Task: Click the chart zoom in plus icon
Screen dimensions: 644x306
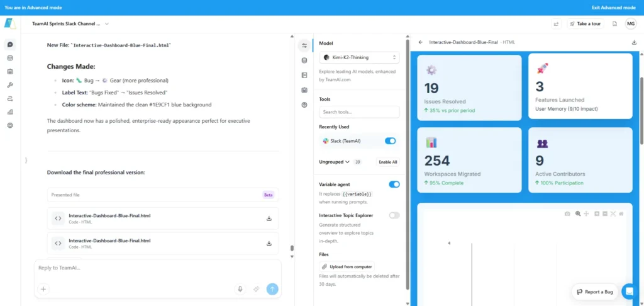Action: pyautogui.click(x=597, y=213)
